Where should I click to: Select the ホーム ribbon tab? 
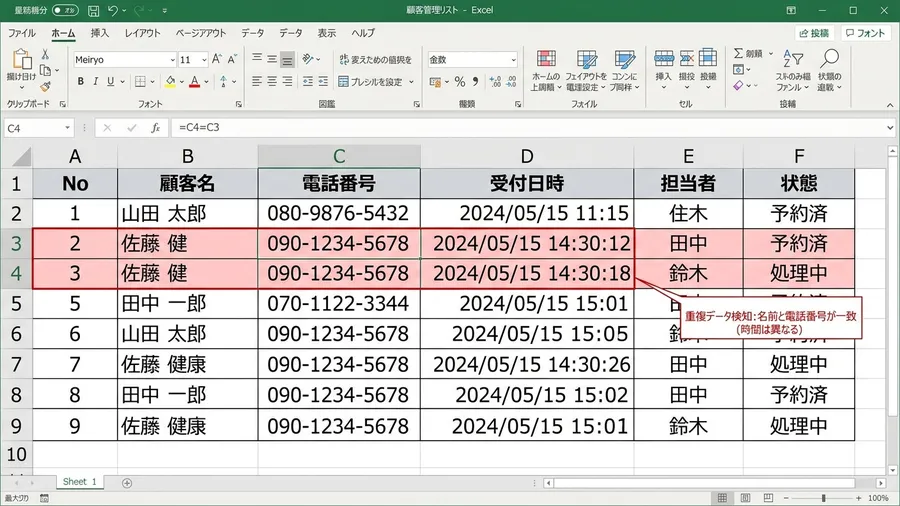(x=63, y=33)
